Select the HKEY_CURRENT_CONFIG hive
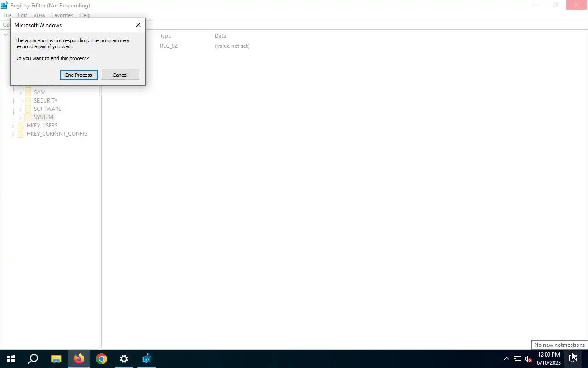 (57, 134)
